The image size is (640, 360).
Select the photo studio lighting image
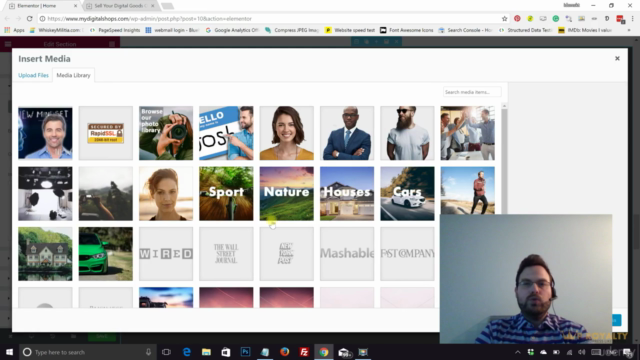tap(45, 193)
